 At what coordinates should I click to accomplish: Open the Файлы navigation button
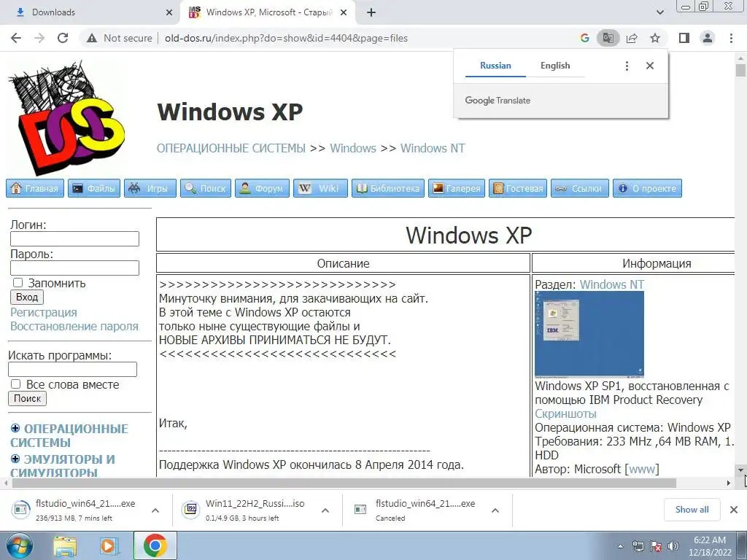pos(94,188)
